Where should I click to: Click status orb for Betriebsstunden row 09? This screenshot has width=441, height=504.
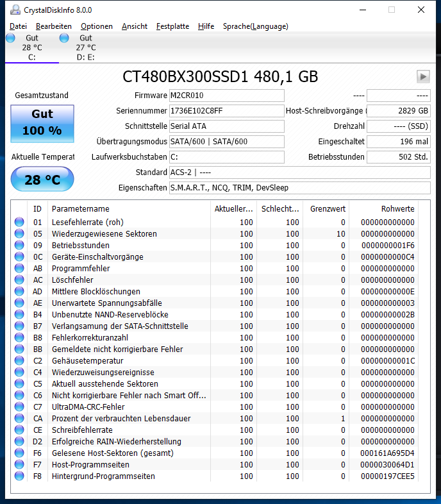pyautogui.click(x=19, y=245)
